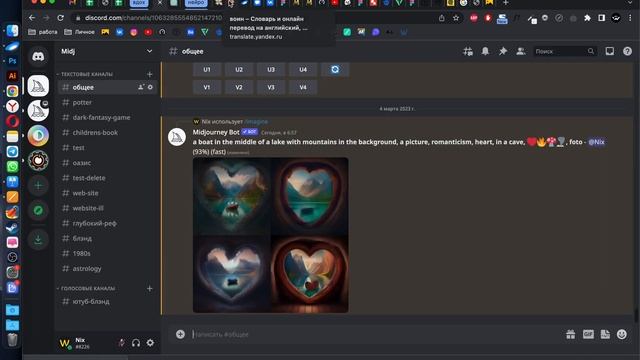
Task: Open the generated heart images grid
Action: click(271, 235)
